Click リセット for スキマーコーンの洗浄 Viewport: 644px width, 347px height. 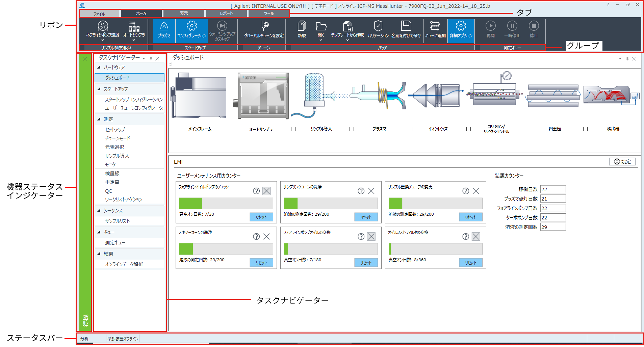[x=261, y=263]
